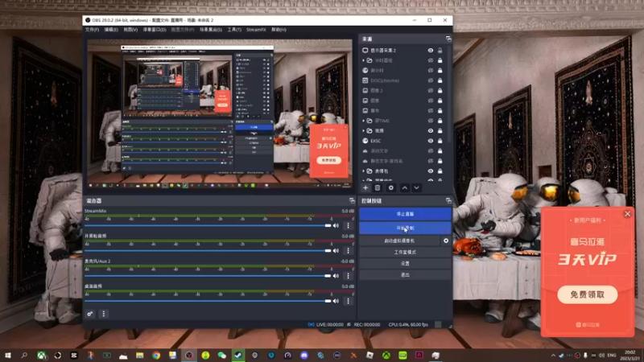Select the EXSC(chrome) source row

[402, 80]
